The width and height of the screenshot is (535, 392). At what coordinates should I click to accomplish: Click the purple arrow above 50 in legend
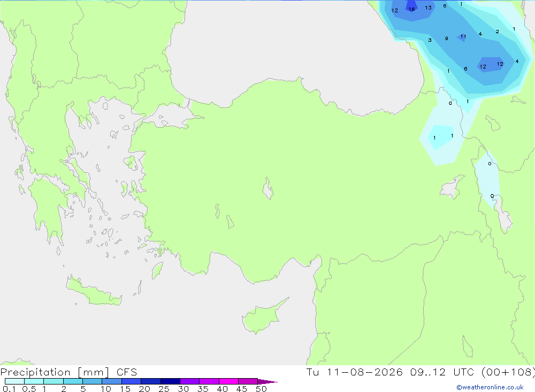267,381
